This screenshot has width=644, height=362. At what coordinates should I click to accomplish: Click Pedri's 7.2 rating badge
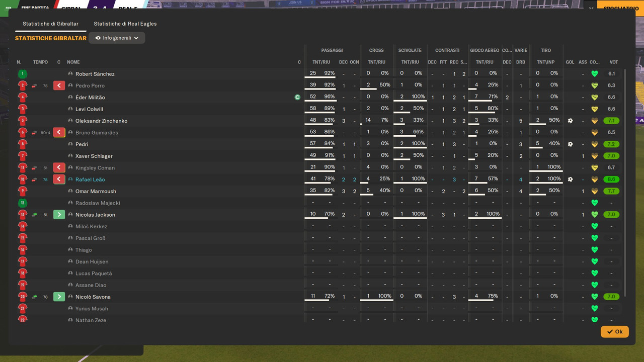point(612,144)
